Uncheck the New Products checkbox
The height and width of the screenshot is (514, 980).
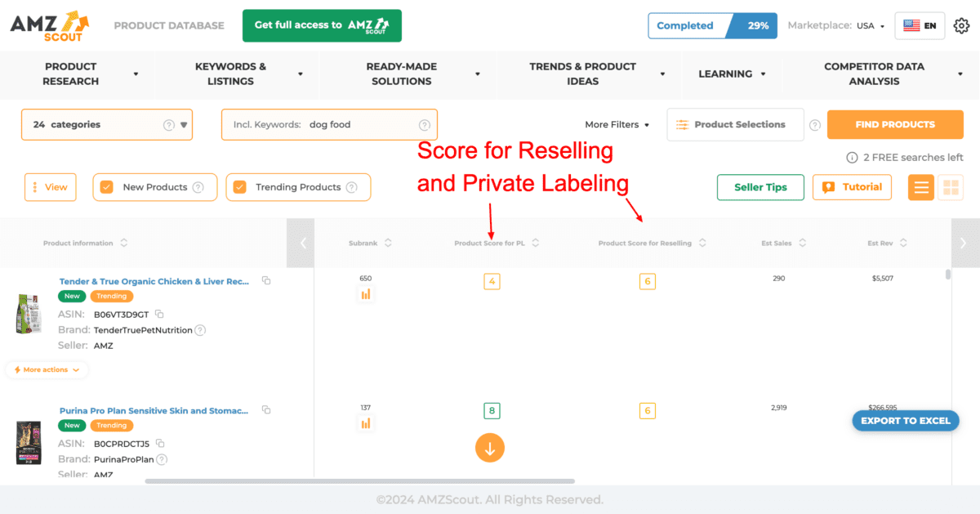pyautogui.click(x=106, y=187)
